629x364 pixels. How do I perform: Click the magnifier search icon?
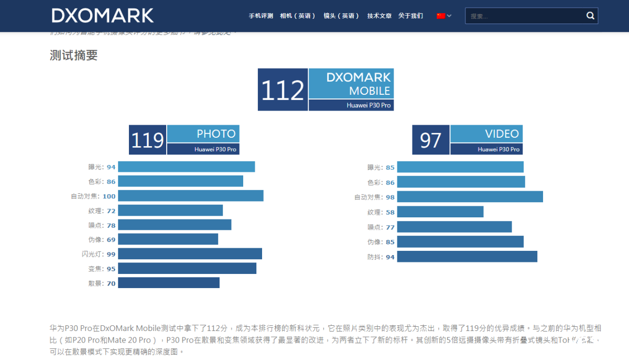point(590,16)
